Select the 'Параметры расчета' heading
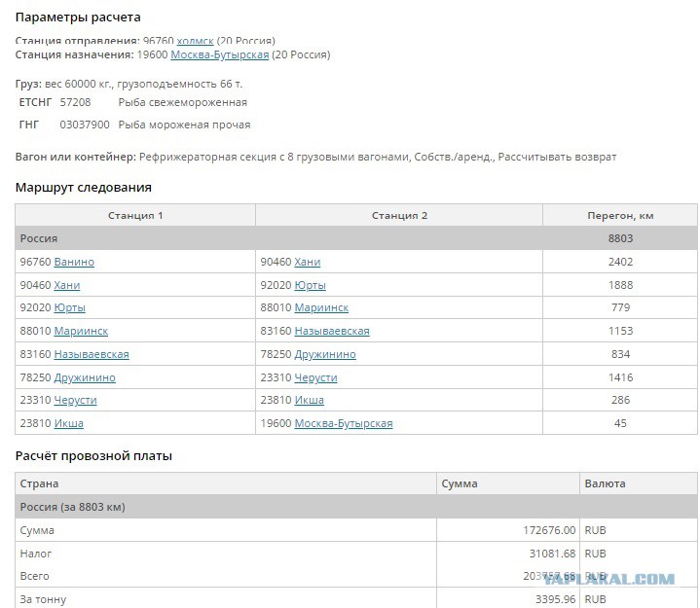This screenshot has width=700, height=608. click(78, 18)
